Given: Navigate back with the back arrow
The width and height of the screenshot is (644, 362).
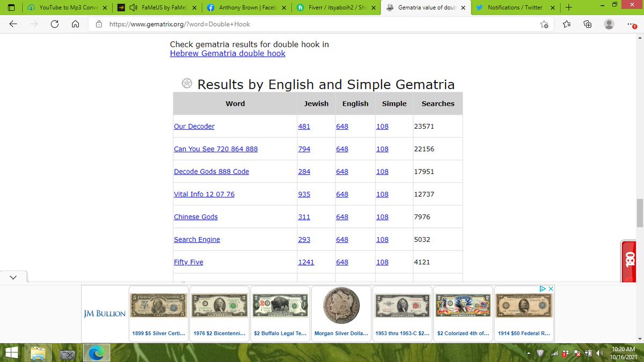Looking at the screenshot, I should (x=12, y=24).
